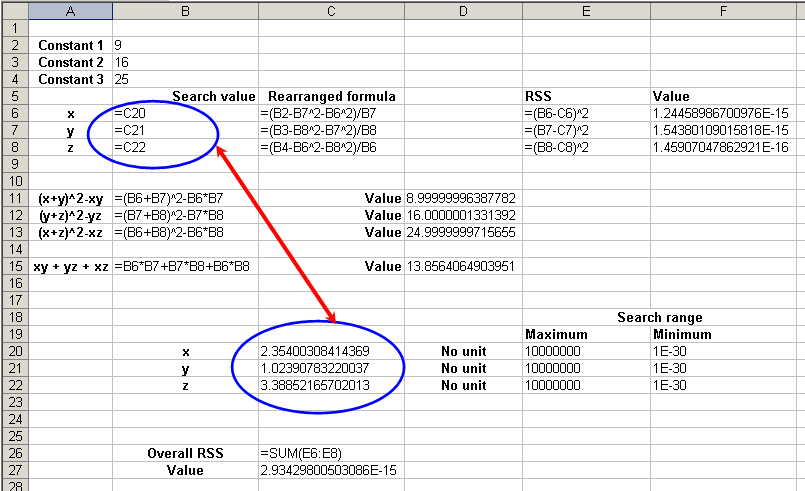Click the overall RSS value 2.93429800503086E-15
This screenshot has height=491, width=805.
331,470
